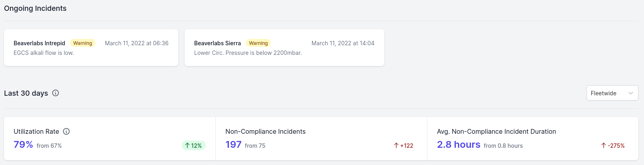The height and width of the screenshot is (165, 644).
Task: Select the Beaverlabs Sierra vessel name
Action: tap(217, 43)
